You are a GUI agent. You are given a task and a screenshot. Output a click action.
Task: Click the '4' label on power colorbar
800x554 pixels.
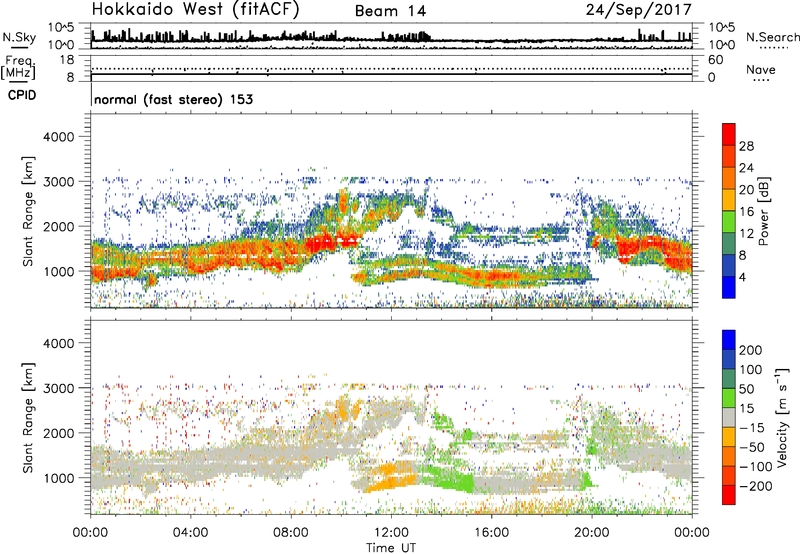(742, 277)
